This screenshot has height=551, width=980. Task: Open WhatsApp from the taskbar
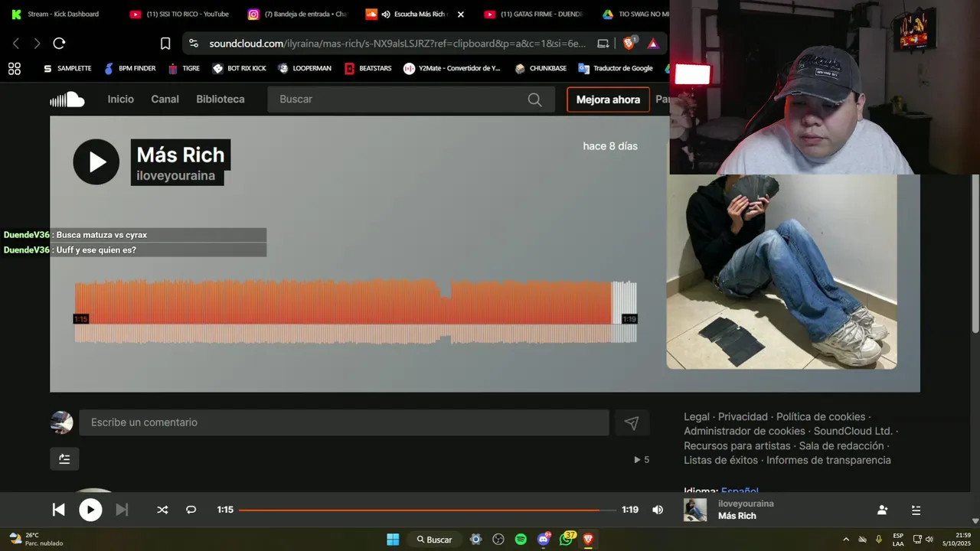pyautogui.click(x=566, y=540)
